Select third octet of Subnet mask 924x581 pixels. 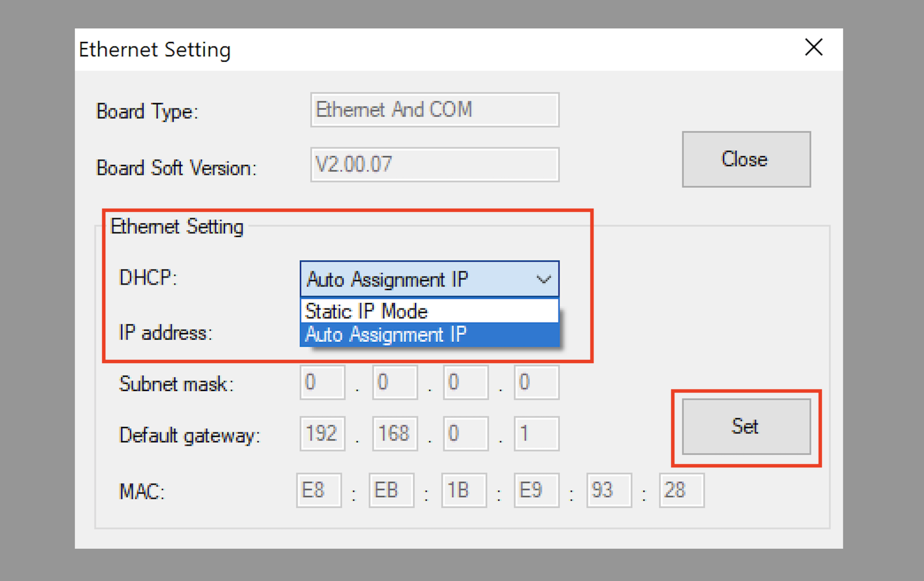[x=465, y=383]
